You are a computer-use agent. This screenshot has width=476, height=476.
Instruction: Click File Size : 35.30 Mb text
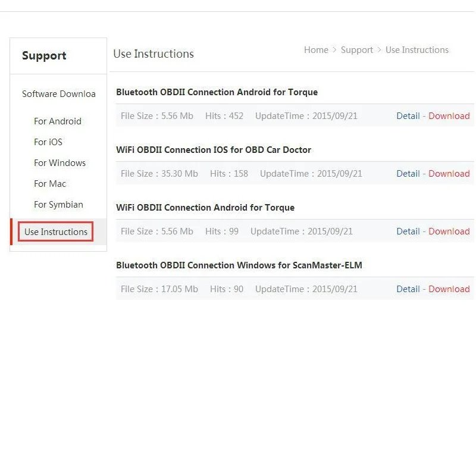coord(159,173)
